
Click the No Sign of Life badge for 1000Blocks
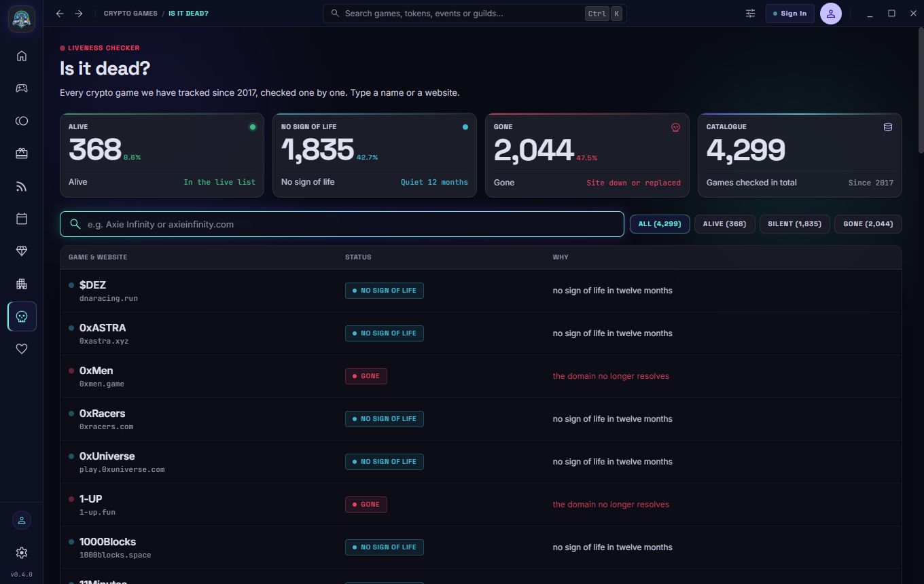pos(385,547)
